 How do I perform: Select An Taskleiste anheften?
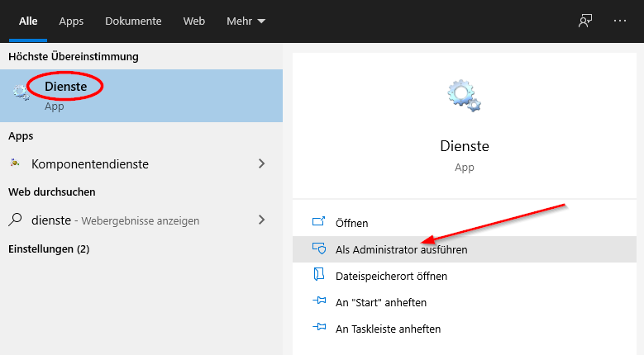click(388, 329)
